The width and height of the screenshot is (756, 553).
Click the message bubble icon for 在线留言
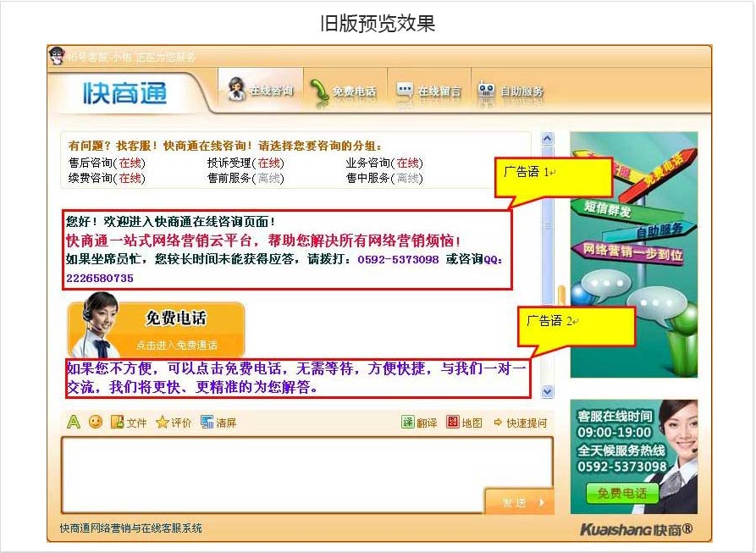404,90
